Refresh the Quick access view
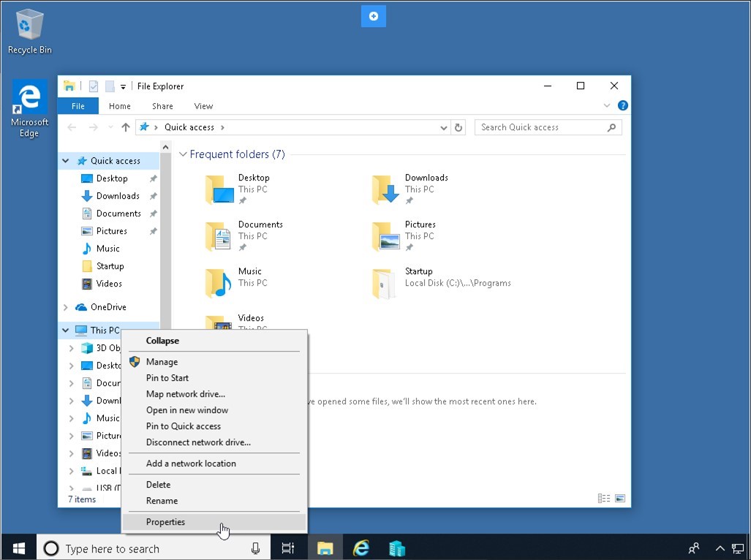This screenshot has width=751, height=560. [458, 128]
